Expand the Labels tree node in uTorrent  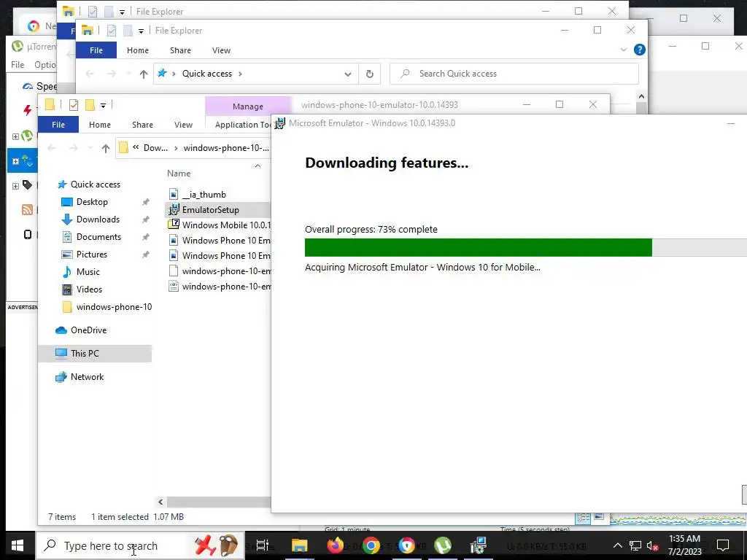tap(16, 186)
